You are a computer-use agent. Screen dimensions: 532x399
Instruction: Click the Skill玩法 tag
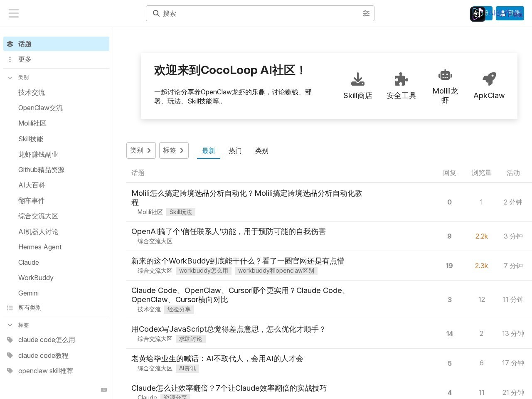181,212
